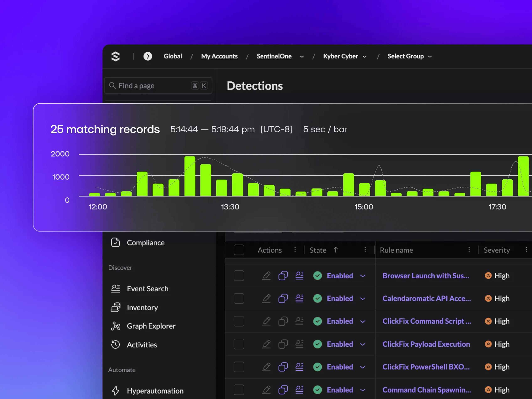Duplicate Calendaromatic API Acce... rule

pyautogui.click(x=283, y=298)
